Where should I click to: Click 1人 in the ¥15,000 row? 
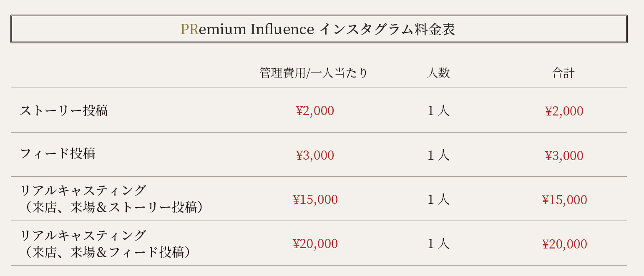click(x=438, y=200)
